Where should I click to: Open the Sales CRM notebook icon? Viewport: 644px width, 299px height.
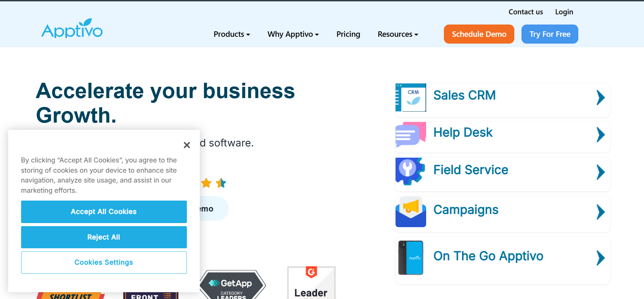click(411, 97)
